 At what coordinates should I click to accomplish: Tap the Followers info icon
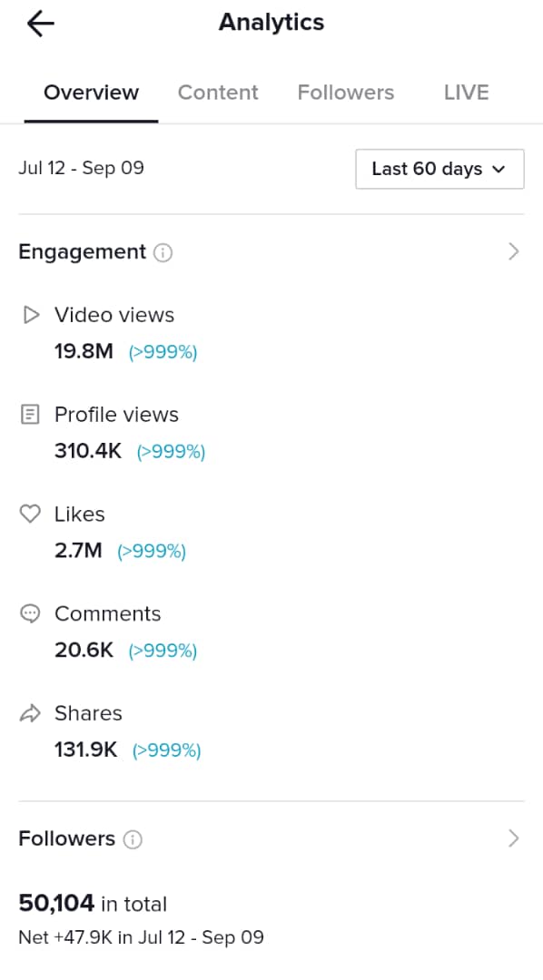(x=133, y=839)
